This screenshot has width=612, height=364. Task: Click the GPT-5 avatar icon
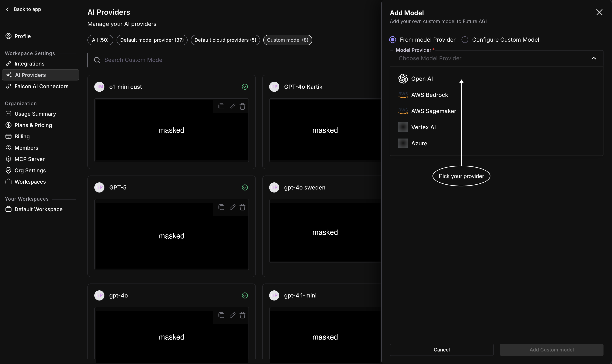(x=99, y=187)
